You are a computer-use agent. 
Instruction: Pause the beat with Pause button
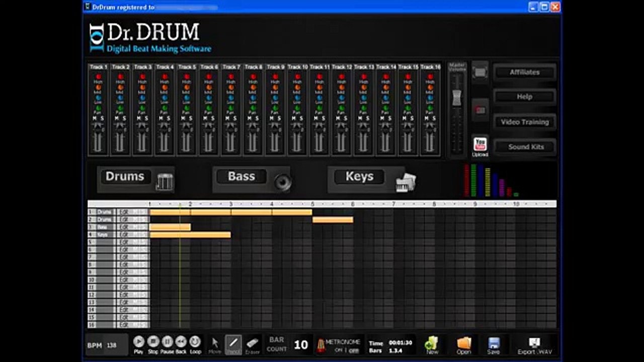click(x=167, y=342)
